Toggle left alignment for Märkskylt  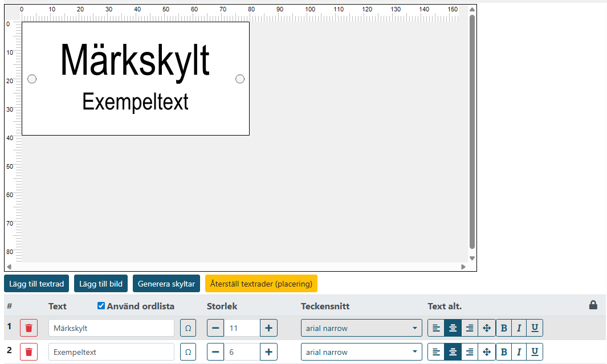(436, 328)
